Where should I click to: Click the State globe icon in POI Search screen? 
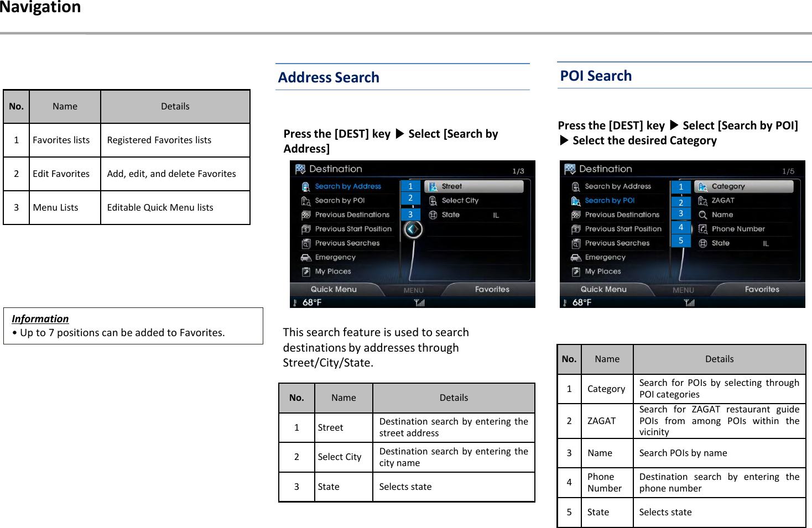pyautogui.click(x=703, y=243)
